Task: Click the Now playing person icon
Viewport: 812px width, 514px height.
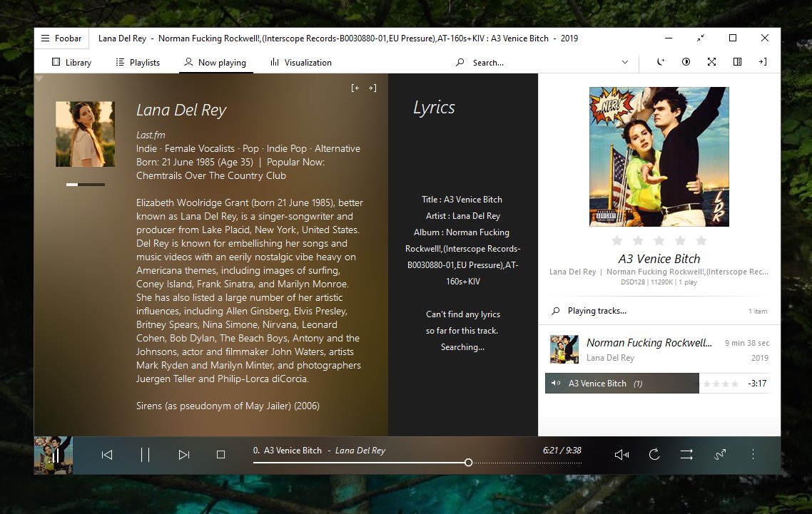Action: (x=188, y=62)
